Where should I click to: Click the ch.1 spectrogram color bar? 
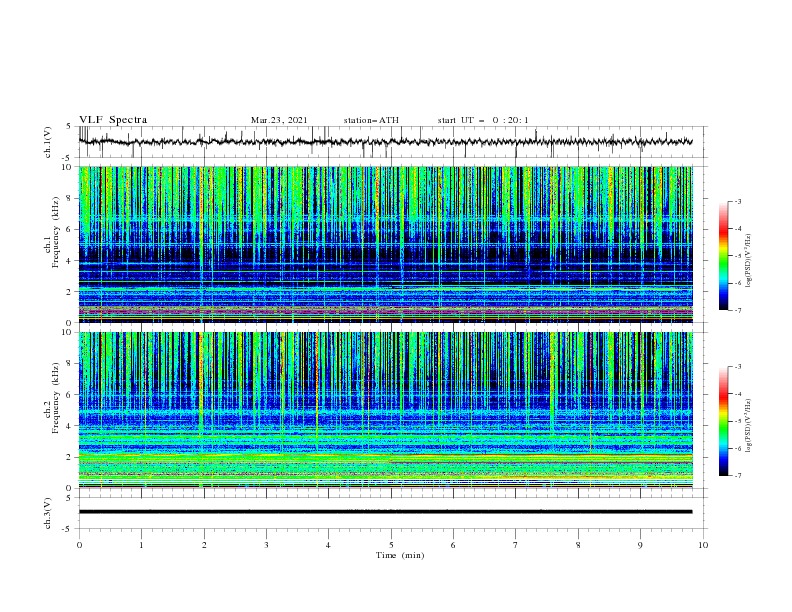(723, 256)
